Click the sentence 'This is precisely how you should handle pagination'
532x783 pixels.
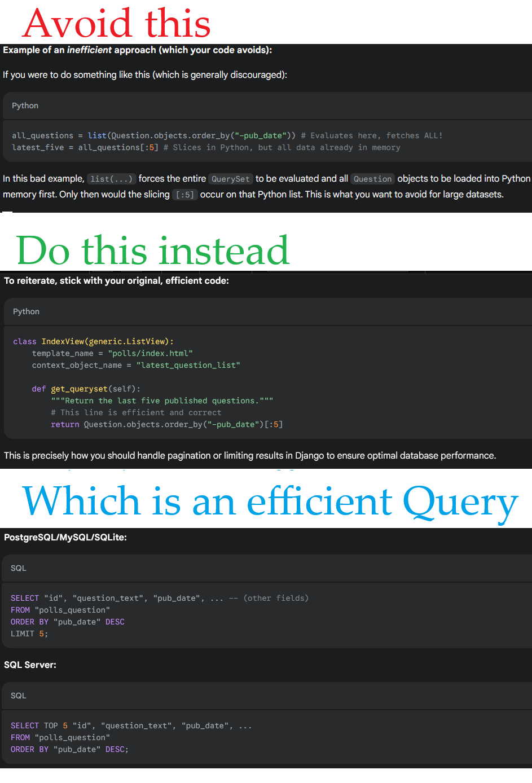click(250, 455)
